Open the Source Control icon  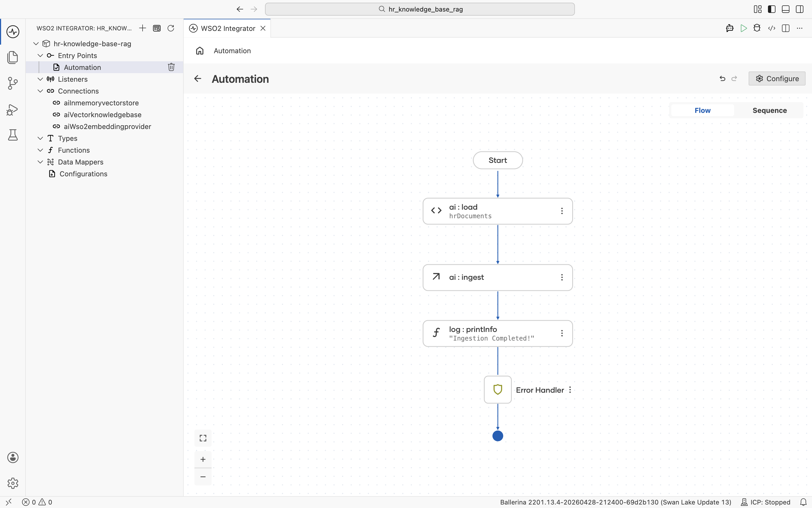[13, 83]
